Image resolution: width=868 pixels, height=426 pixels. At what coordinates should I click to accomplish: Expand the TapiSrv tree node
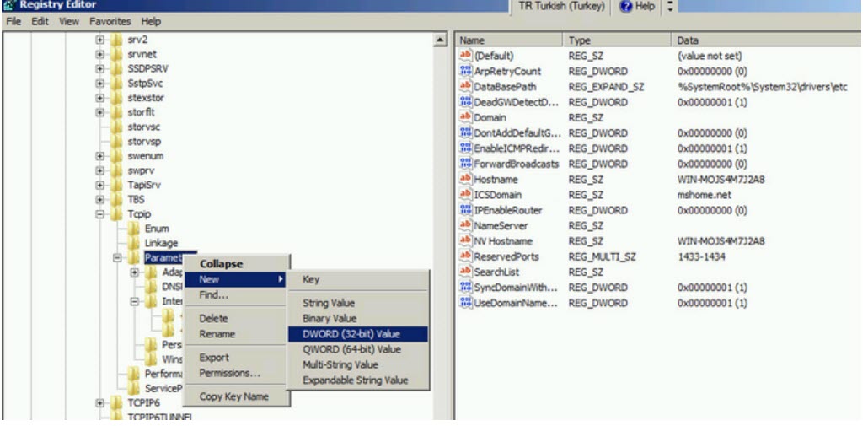point(100,185)
